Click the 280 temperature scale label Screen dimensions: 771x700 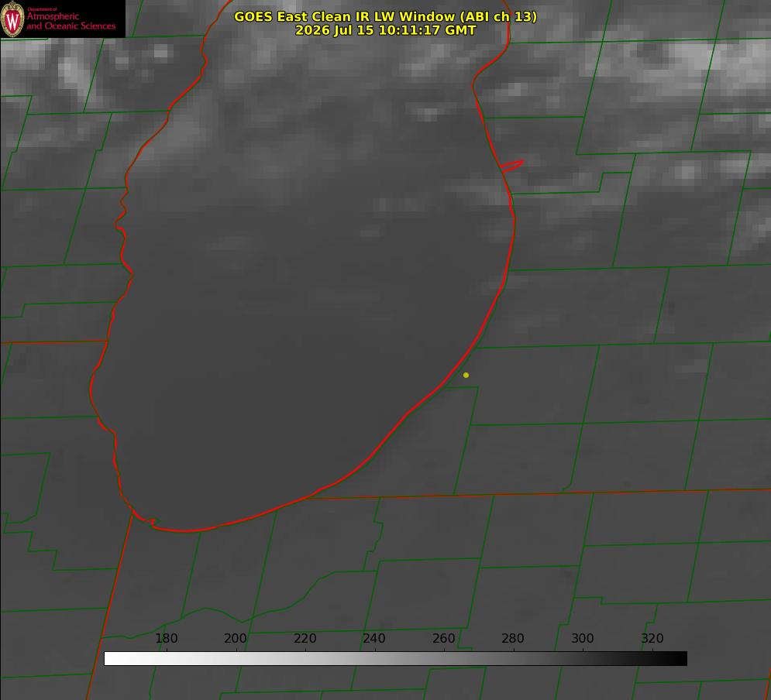[x=513, y=638]
